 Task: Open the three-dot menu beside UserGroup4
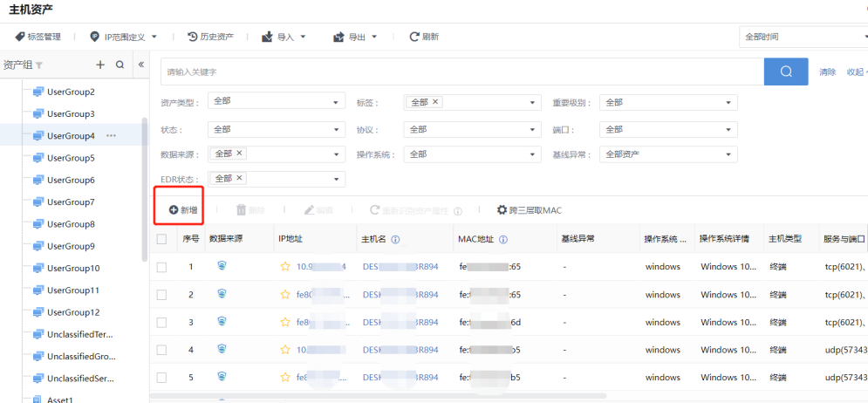111,136
